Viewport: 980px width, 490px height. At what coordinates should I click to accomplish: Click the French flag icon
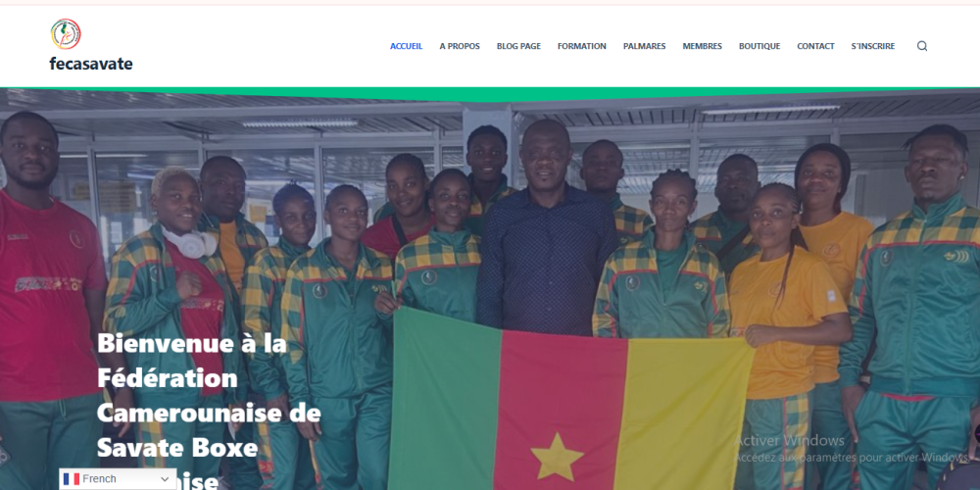point(72,479)
